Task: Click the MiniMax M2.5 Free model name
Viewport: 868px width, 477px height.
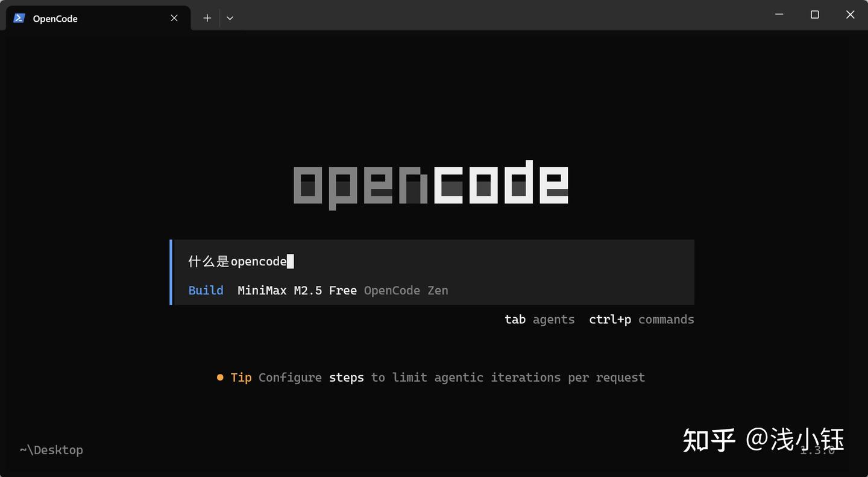Action: coord(297,290)
